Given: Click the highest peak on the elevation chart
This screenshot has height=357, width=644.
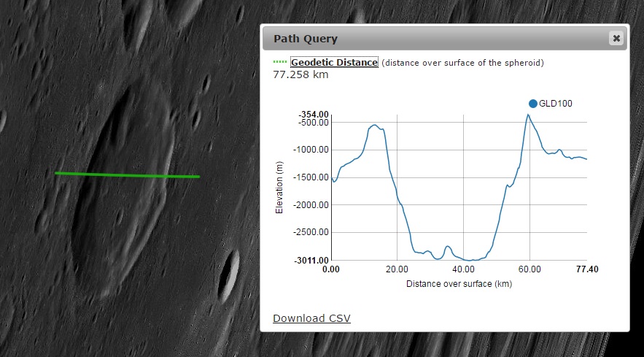Looking at the screenshot, I should 527,115.
